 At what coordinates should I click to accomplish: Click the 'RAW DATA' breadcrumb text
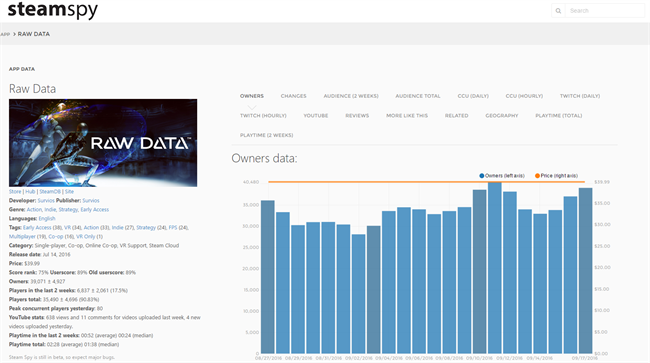tap(34, 34)
